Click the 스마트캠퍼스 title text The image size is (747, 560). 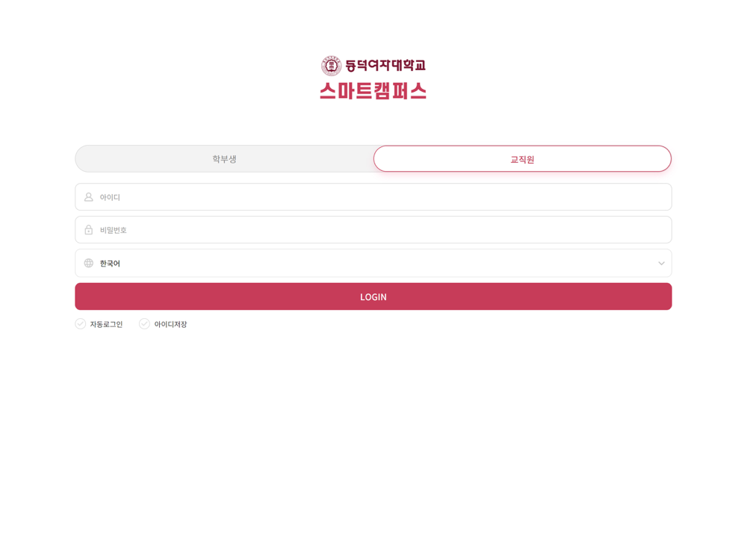point(373,91)
